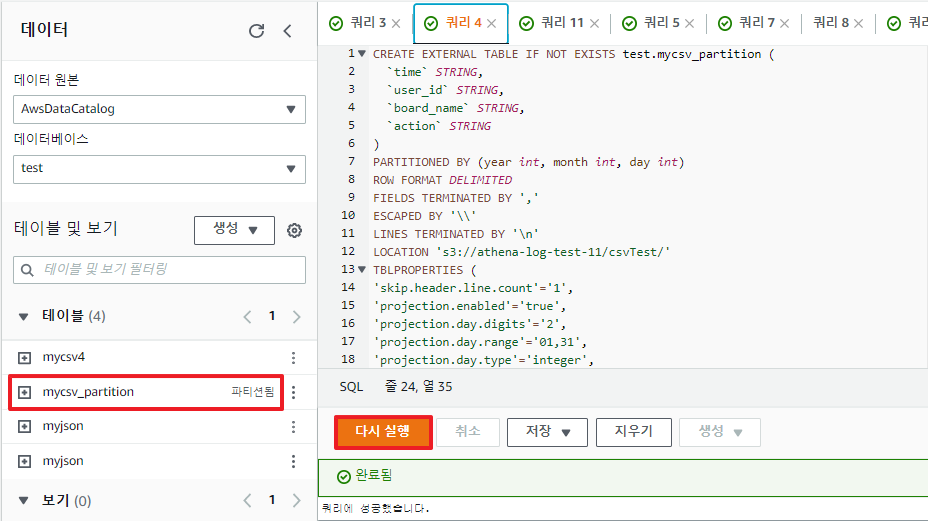Open the 데이터 원본 AwsDataCatalog dropdown
Screen dimensions: 928x521
coord(159,110)
